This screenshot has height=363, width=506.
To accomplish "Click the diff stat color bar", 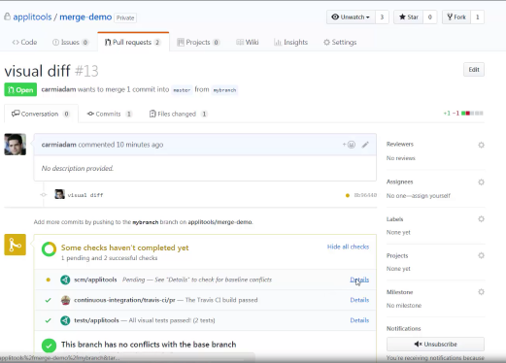I will (x=472, y=113).
